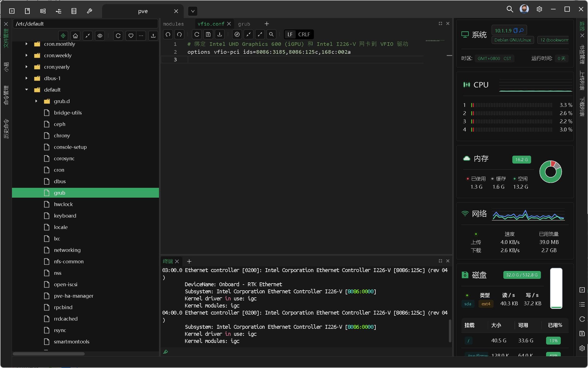Screen dimensions: 588x368
Task: Open the session dropdown next to pve tab
Action: [193, 11]
